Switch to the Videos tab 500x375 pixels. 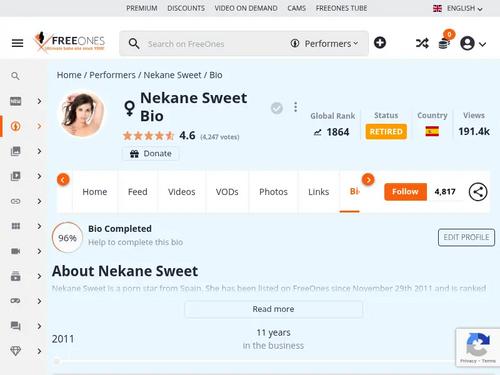pyautogui.click(x=182, y=192)
